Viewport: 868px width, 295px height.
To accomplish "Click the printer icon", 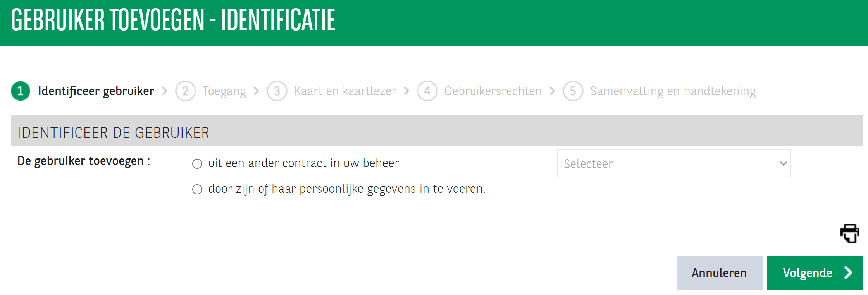I will pyautogui.click(x=849, y=233).
